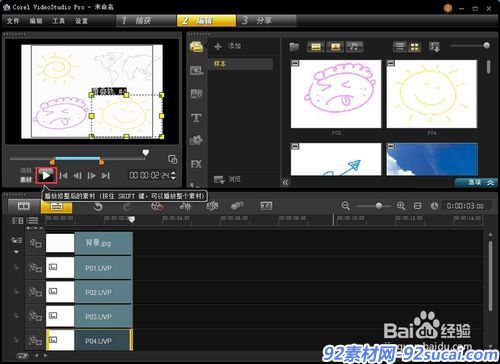This screenshot has height=364, width=500.
Task: Open the FX filter library icon
Action: [196, 164]
